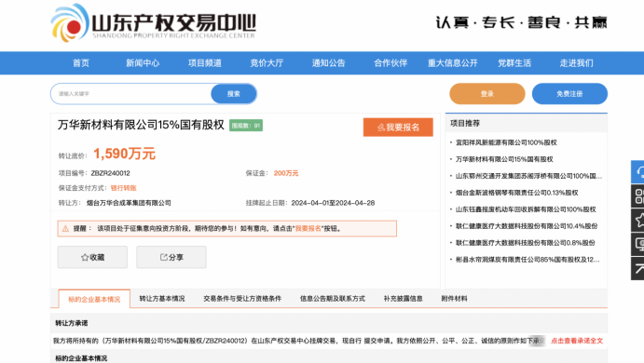The width and height of the screenshot is (644, 363).
Task: Switch to the 转让方基本情况 tab
Action: [162, 299]
